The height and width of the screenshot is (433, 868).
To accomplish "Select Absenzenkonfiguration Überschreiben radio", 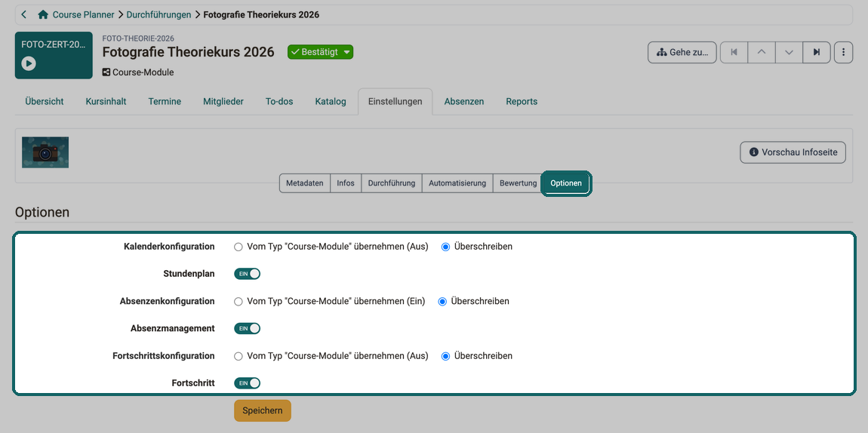I will pos(442,302).
